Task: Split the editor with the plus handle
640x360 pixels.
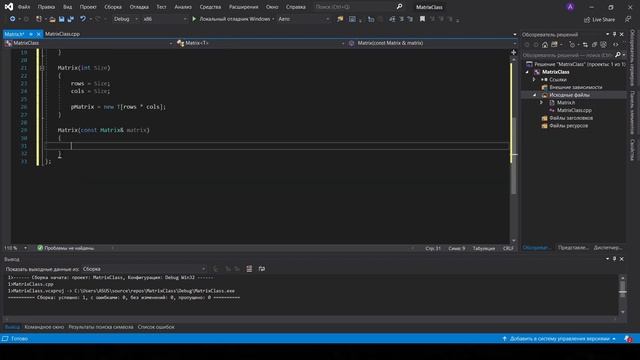Action: click(513, 52)
